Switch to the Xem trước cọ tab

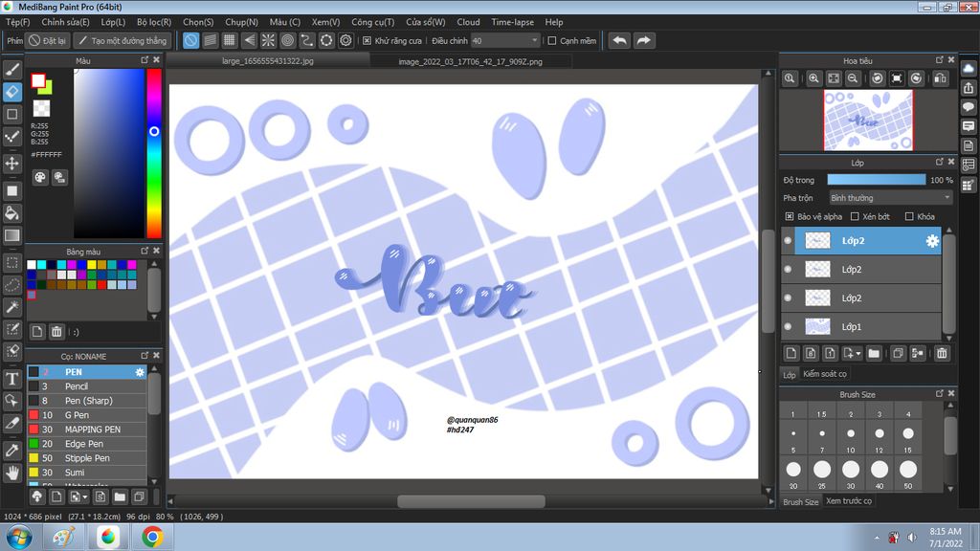[849, 501]
